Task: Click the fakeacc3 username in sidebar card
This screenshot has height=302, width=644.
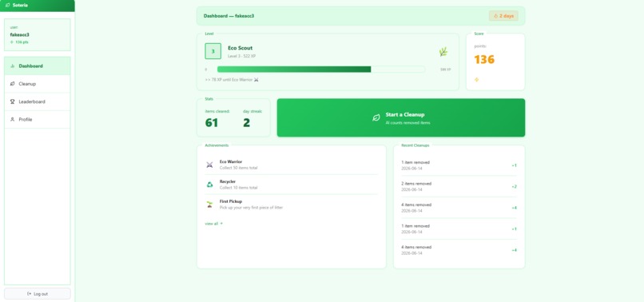Action: pos(20,34)
